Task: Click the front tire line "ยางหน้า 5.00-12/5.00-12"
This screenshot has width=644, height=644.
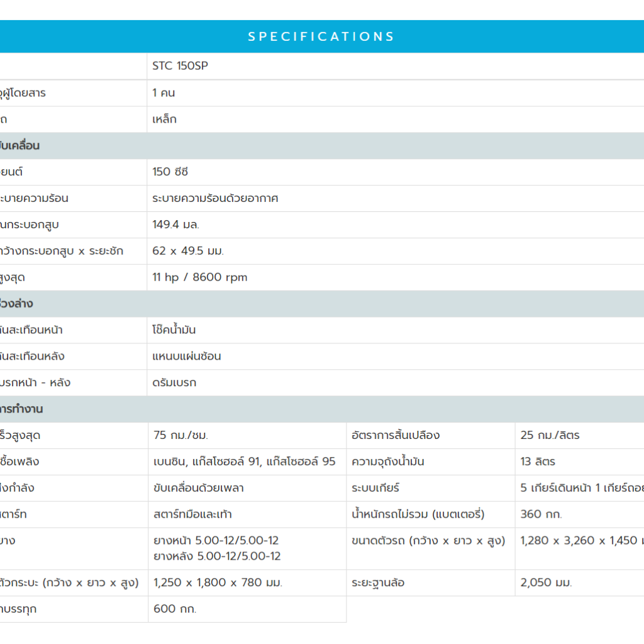Action: pos(216,540)
